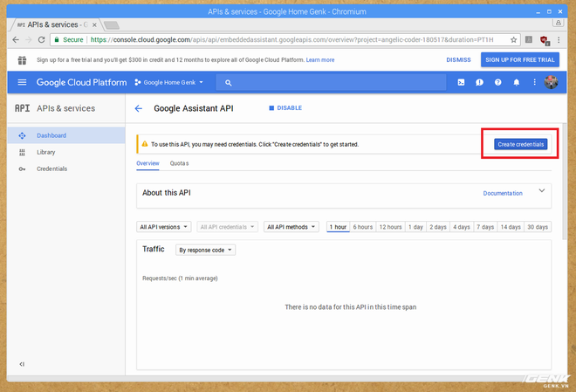Click the red shield extension icon
This screenshot has height=392, width=576.
click(545, 40)
